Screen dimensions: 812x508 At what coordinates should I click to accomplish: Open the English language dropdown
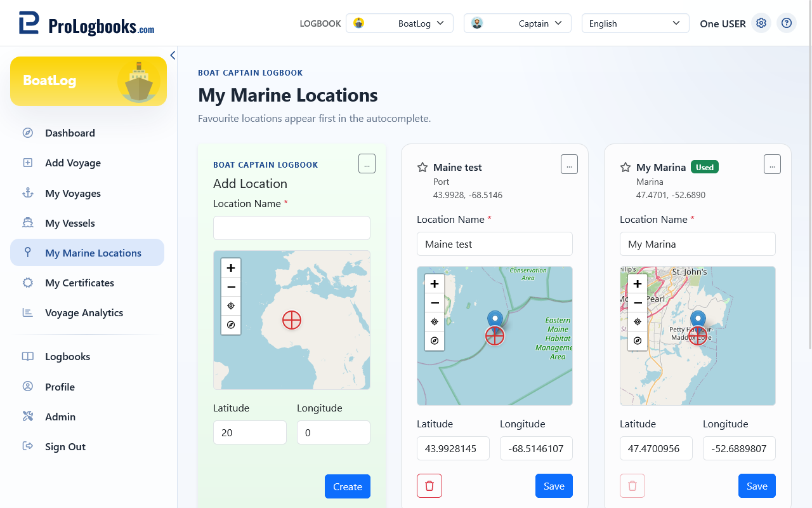pyautogui.click(x=636, y=23)
